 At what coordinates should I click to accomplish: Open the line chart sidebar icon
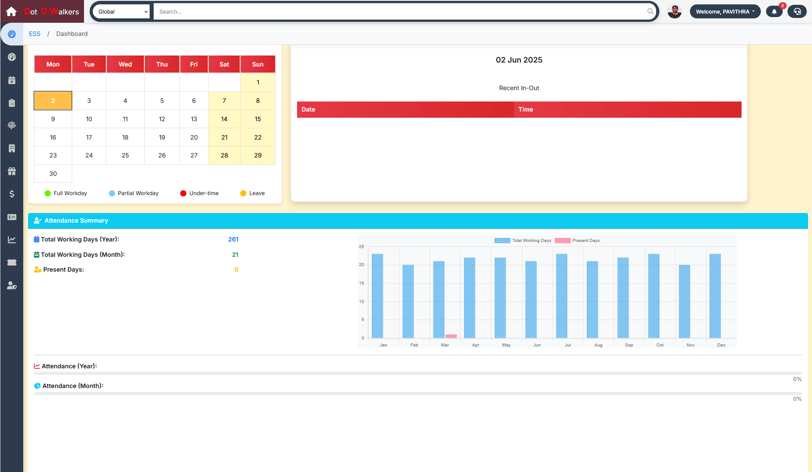point(12,240)
